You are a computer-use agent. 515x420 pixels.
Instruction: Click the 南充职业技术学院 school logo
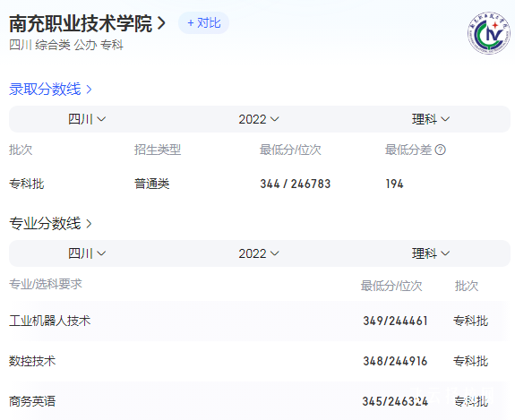489,33
